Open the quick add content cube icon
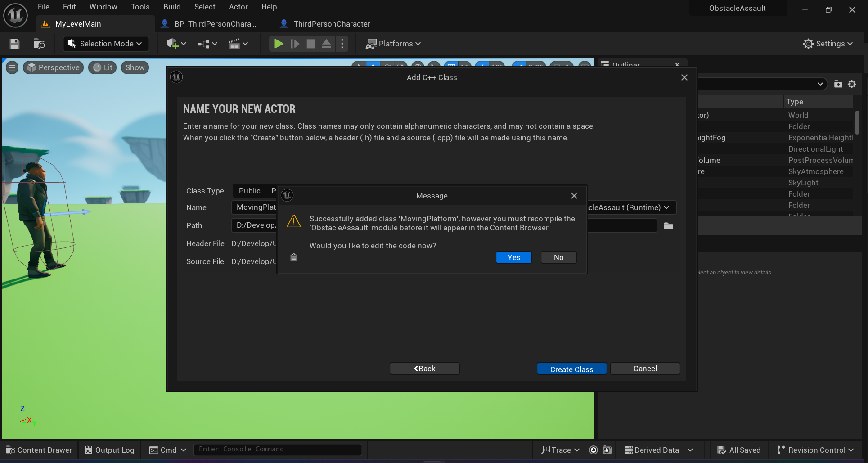Screen dimensions: 868x463 pyautogui.click(x=176, y=44)
